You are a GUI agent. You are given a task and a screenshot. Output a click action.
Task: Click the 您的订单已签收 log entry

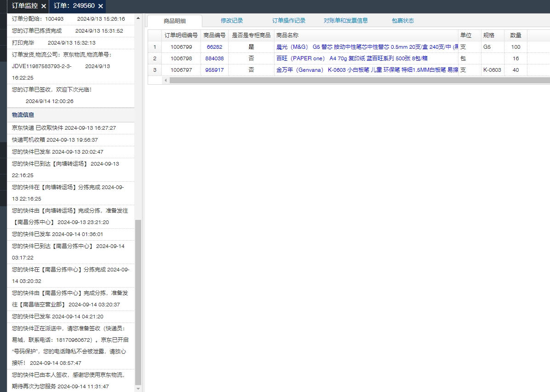click(70, 95)
